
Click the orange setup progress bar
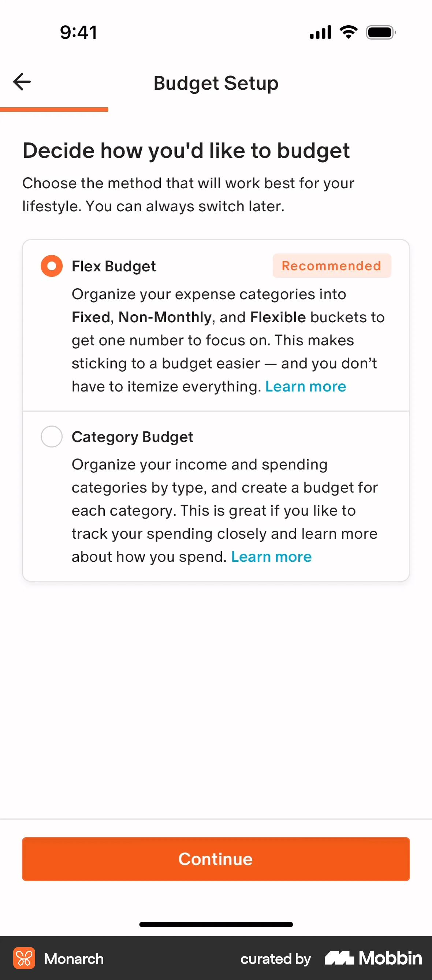54,109
